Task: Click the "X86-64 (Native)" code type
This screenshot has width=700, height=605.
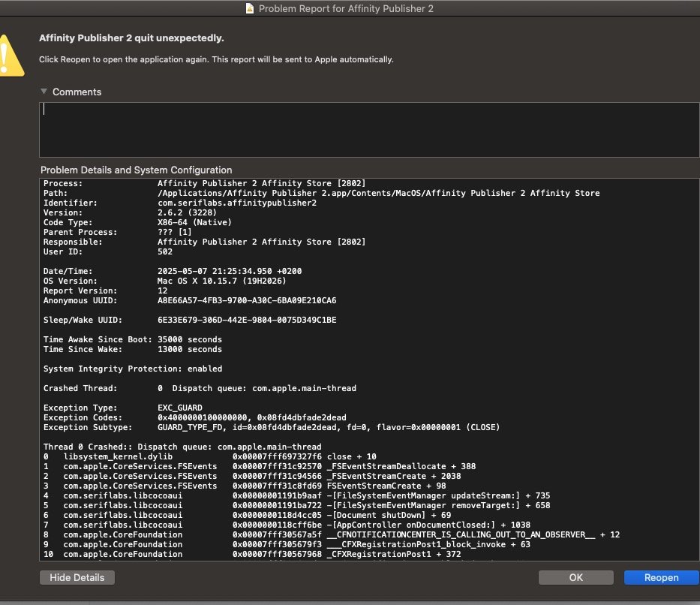Action: (194, 222)
